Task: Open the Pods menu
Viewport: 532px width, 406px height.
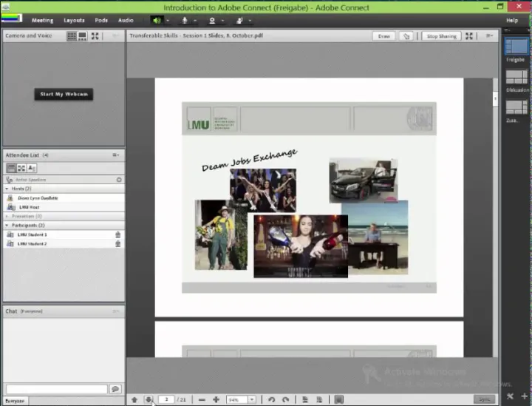Action: (x=101, y=20)
